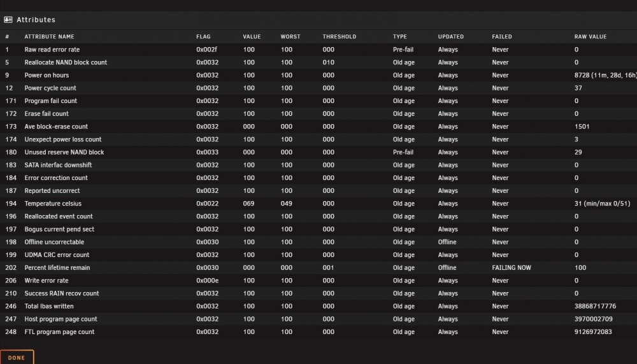Screen dimensions: 637x364
Task: Select the Offline uncorrectable row
Action: coord(318,242)
